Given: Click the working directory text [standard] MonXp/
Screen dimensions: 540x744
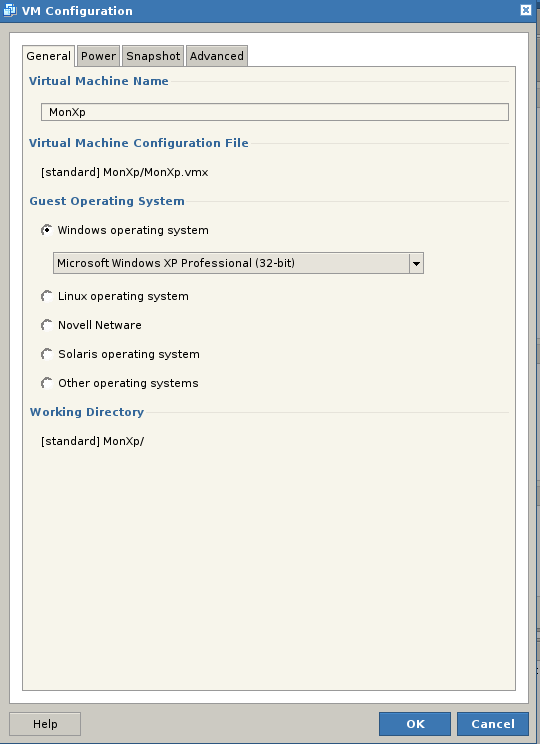Looking at the screenshot, I should coord(93,441).
